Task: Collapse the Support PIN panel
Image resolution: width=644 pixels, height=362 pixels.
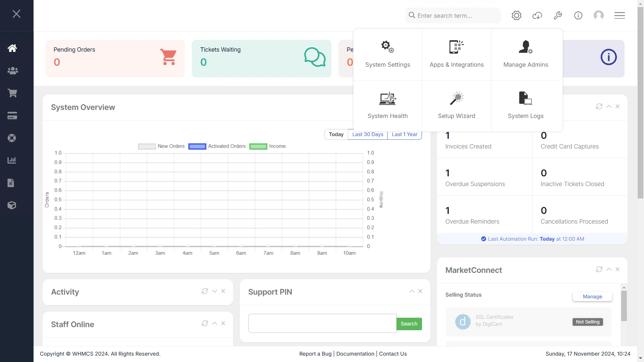Action: point(412,291)
